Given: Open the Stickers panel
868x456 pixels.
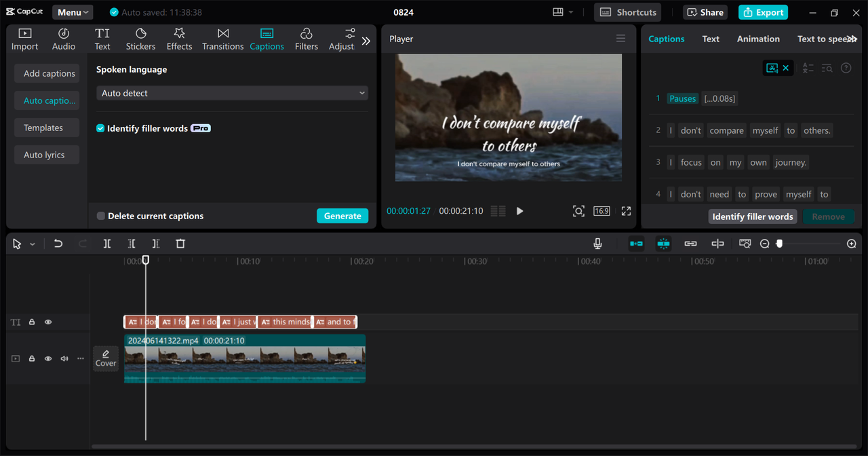Looking at the screenshot, I should coord(140,39).
